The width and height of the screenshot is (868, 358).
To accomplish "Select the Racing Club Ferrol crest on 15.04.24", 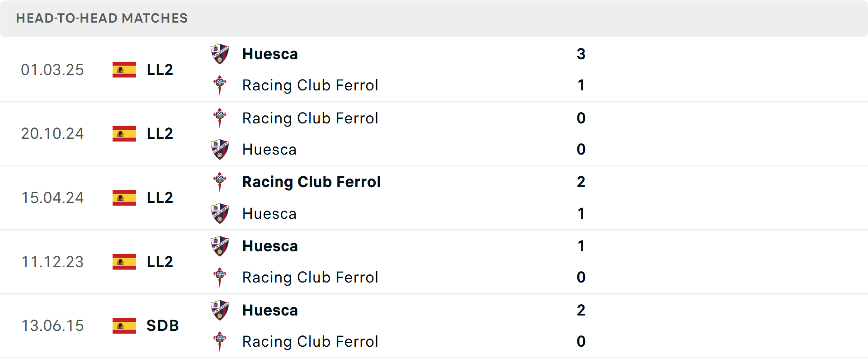I will coord(220,182).
